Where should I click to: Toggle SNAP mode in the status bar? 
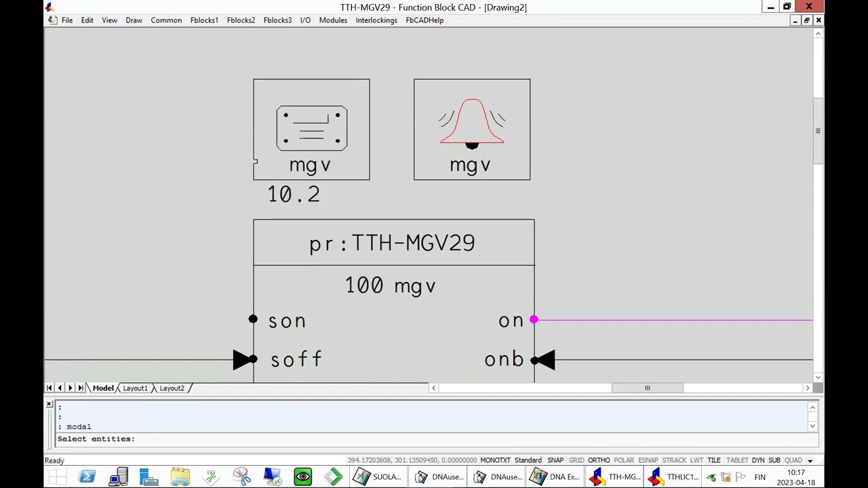click(x=555, y=460)
